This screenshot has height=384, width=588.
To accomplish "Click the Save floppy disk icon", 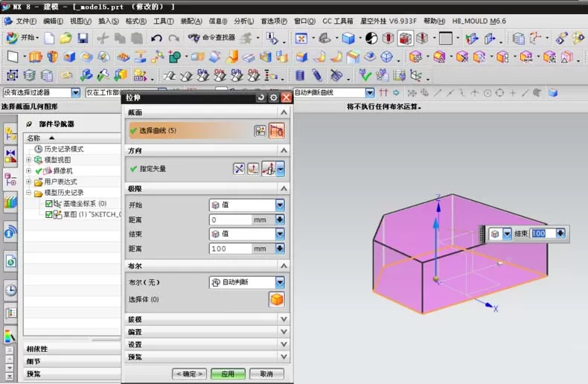I will [x=83, y=38].
